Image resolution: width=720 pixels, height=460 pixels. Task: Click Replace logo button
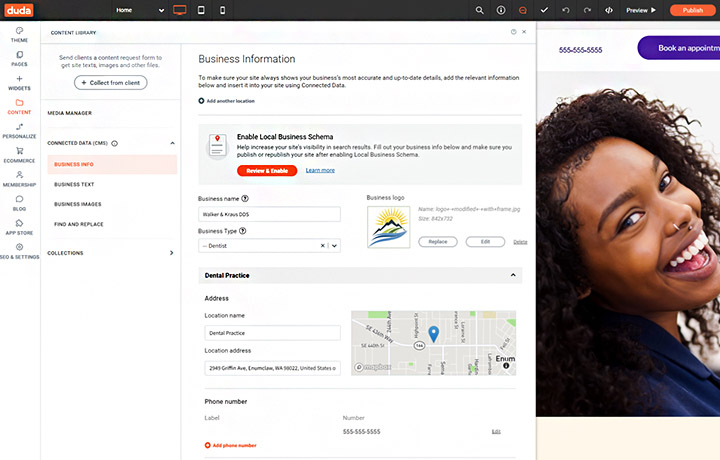(x=438, y=242)
